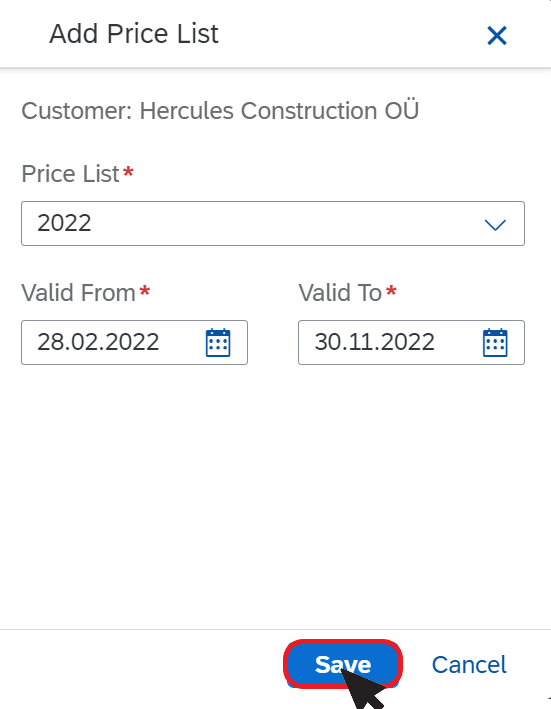Focus the Valid To date field
This screenshot has height=709, width=551.
(411, 342)
